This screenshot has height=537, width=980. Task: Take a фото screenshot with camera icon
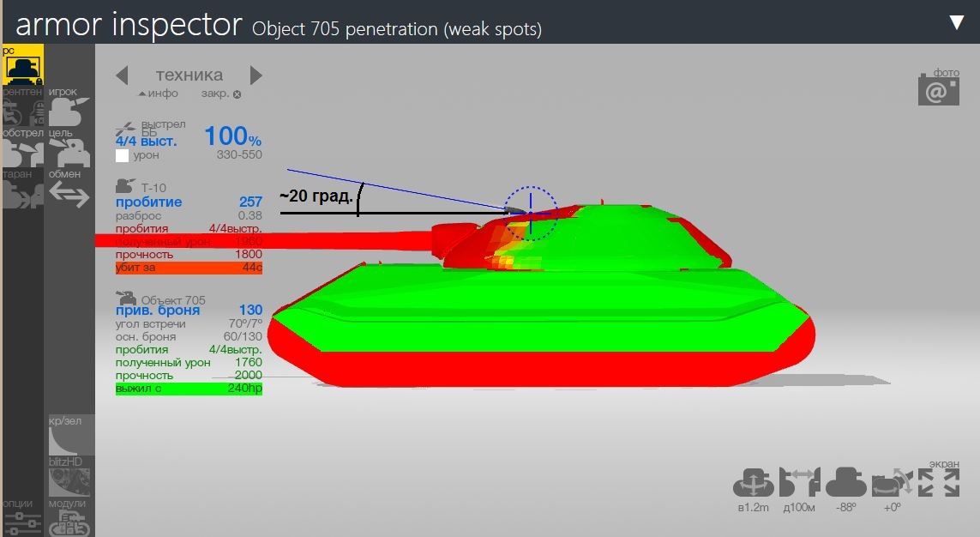(x=938, y=89)
